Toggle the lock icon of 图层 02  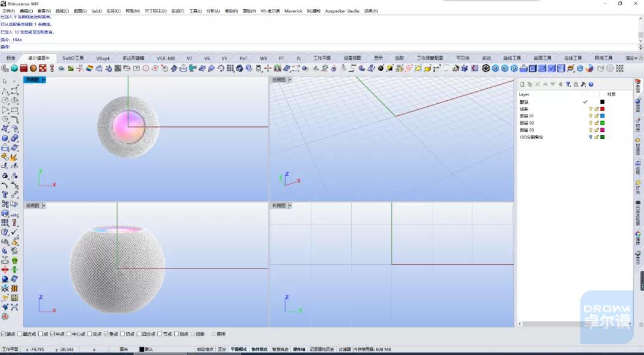[596, 123]
